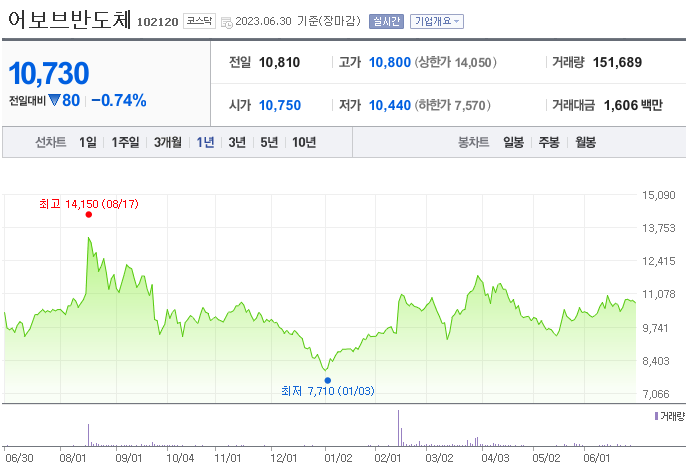Click the 하한가 7,570 text

point(452,105)
